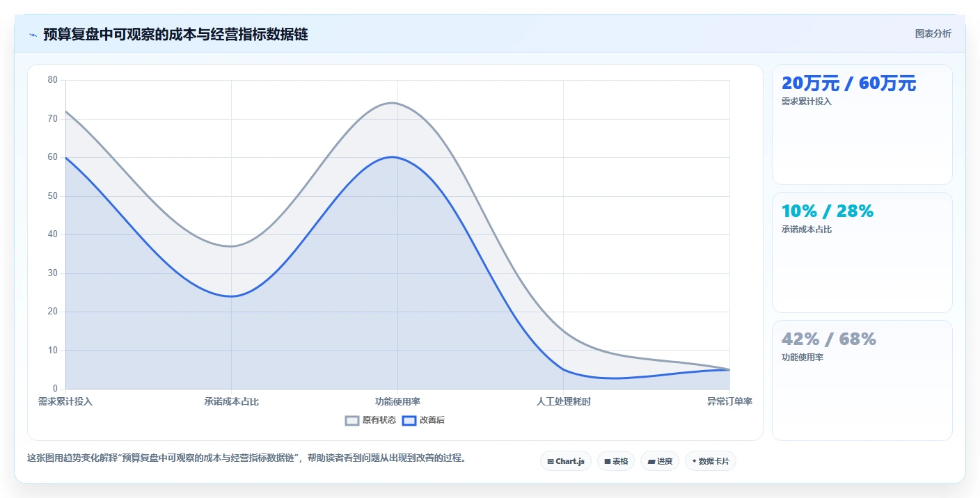Click the 原有状态 peak point at 功能使用率
Image resolution: width=980 pixels, height=498 pixels.
click(397, 104)
